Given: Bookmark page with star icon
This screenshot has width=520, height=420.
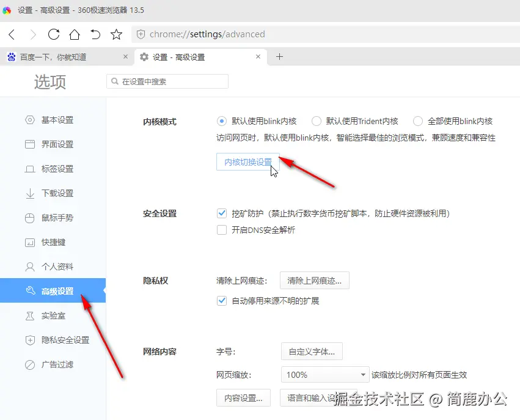Looking at the screenshot, I should (x=116, y=34).
